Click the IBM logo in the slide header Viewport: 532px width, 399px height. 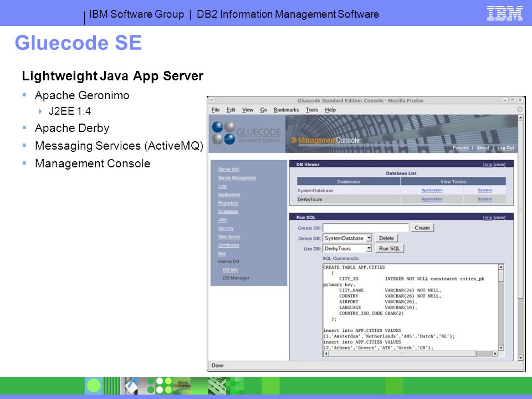coord(504,13)
